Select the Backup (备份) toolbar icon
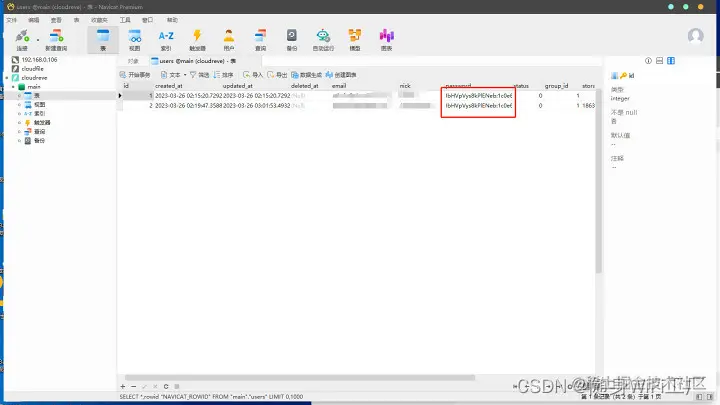This screenshot has width=720, height=405. 292,40
